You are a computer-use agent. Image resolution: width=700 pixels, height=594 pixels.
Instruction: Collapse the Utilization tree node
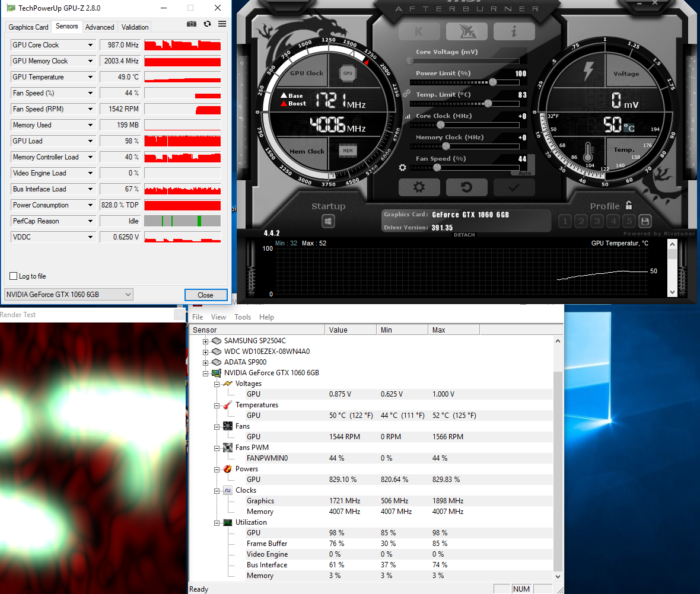(217, 523)
